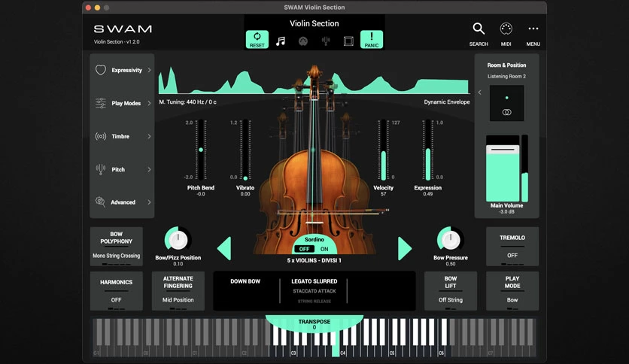Click the Transpose control above the keyboard

(314, 324)
